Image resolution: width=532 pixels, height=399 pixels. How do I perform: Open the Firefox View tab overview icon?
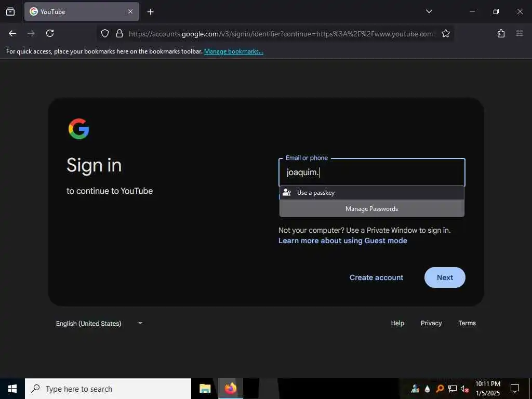[x=10, y=11]
